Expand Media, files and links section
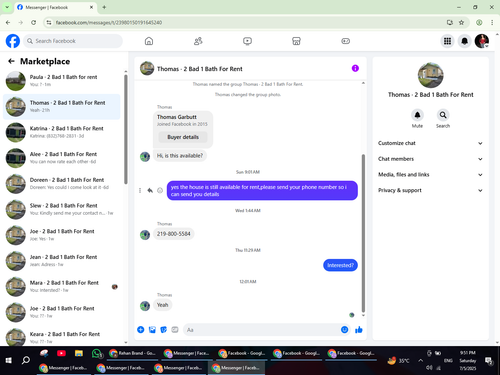The width and height of the screenshot is (500, 375). tap(430, 174)
